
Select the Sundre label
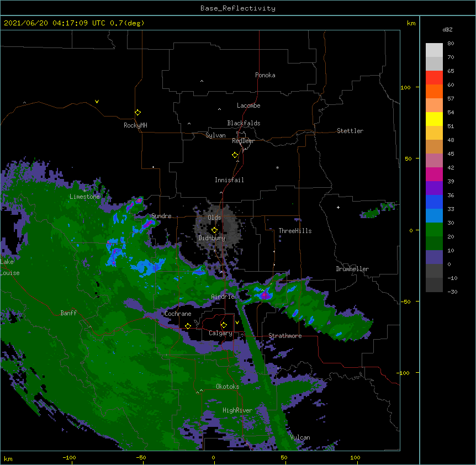161,216
